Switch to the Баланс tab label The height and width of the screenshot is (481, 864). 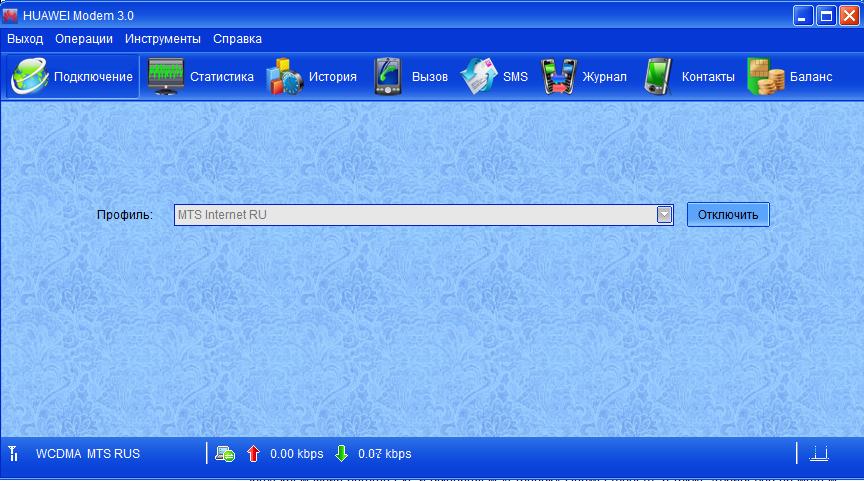click(811, 77)
